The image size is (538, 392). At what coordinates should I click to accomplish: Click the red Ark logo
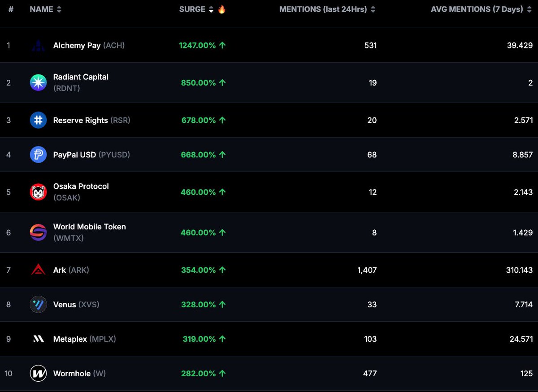click(x=38, y=270)
